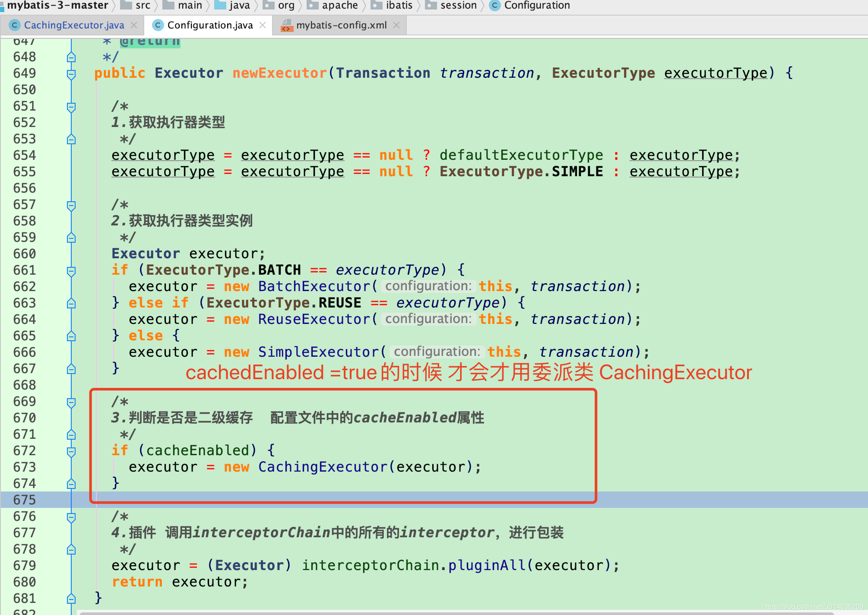Click SimpleExecutor constructor call
868x615 pixels.
coord(318,352)
